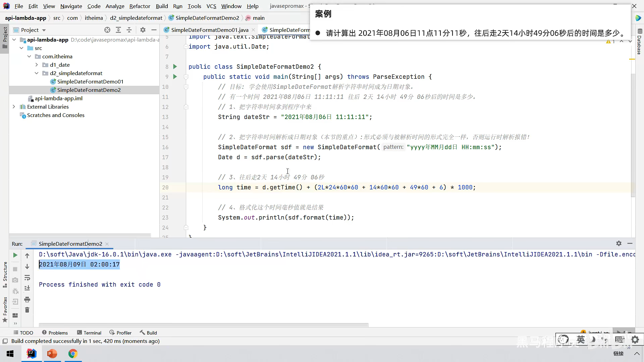The image size is (644, 362).
Task: Clear console with trash can icon
Action: pyautogui.click(x=27, y=310)
